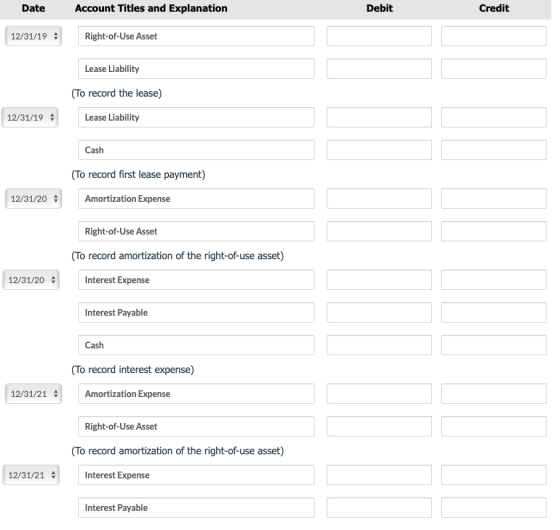Open 12/31/21 date dropdown beside Interest Expense

click(x=31, y=475)
